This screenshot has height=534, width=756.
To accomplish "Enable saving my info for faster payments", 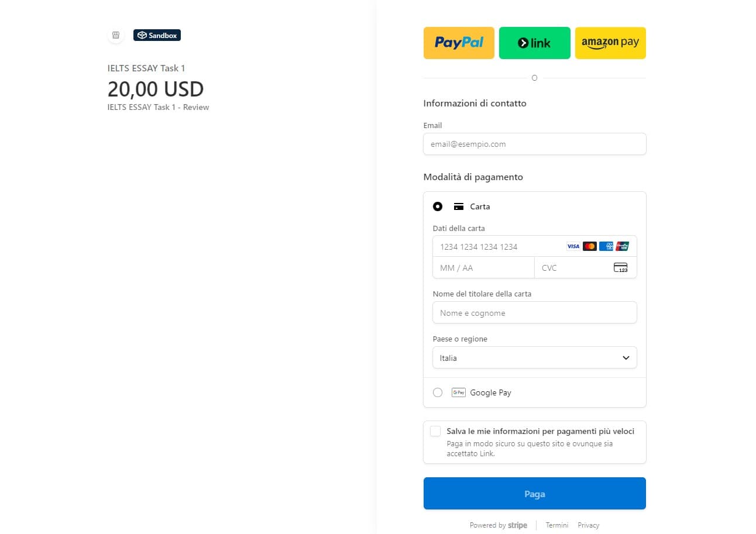I will click(435, 432).
